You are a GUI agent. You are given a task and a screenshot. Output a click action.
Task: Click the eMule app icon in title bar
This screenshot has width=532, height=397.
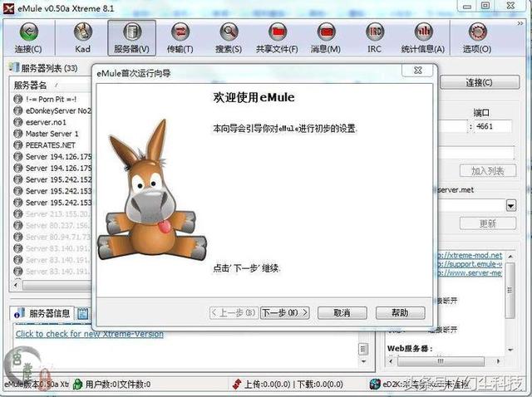click(x=8, y=8)
